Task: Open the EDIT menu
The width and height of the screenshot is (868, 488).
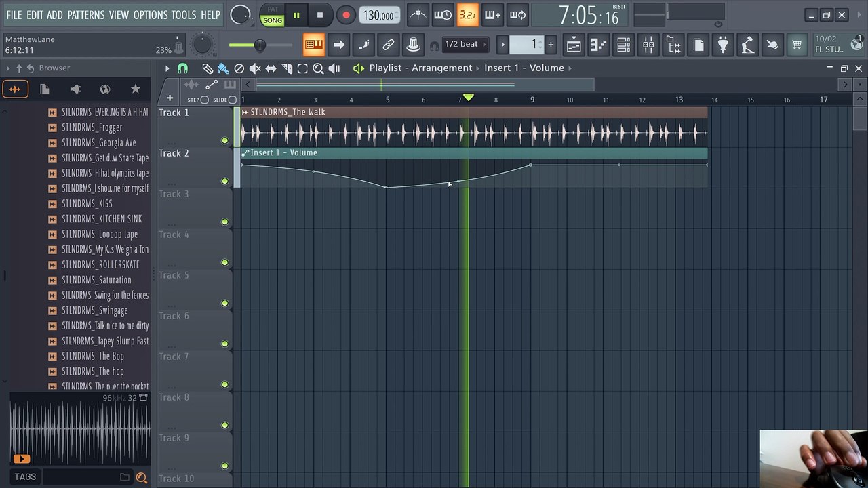Action: (35, 15)
